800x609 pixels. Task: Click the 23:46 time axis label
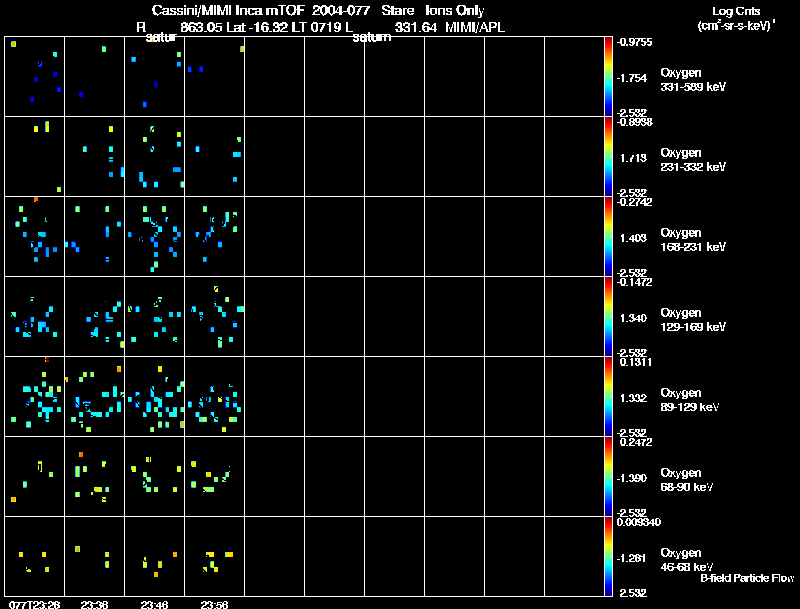155,604
